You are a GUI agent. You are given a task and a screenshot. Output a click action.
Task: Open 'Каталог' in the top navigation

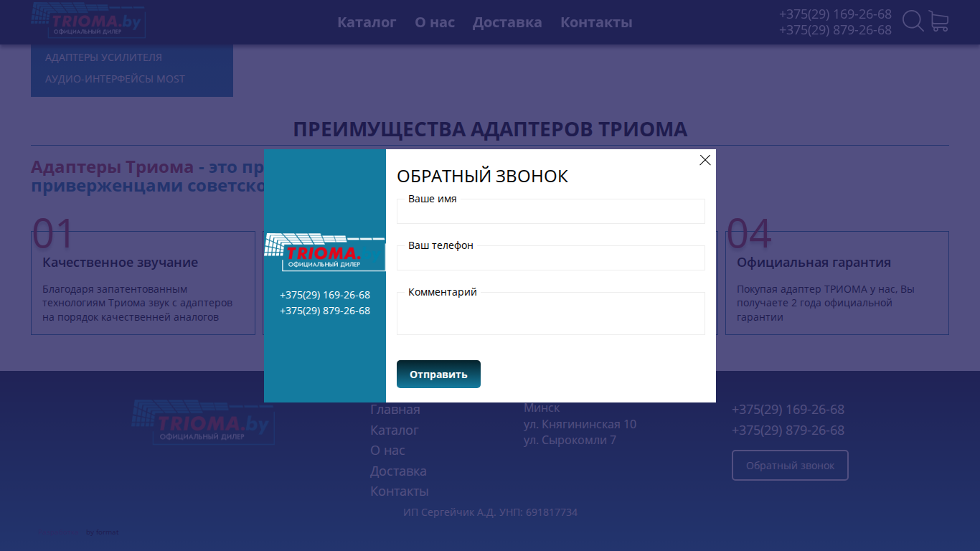click(367, 22)
